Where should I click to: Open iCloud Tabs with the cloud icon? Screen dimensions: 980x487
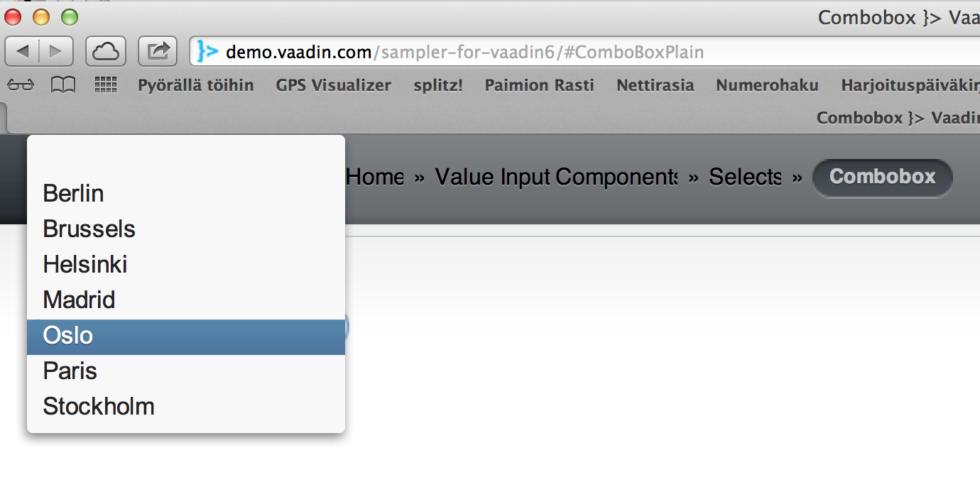pyautogui.click(x=105, y=51)
